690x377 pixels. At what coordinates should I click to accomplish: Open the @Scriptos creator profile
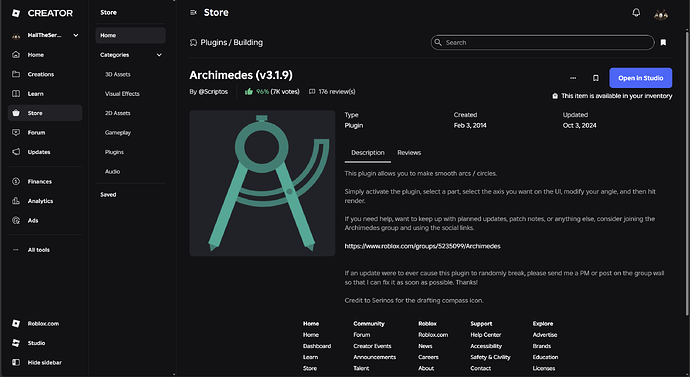tap(213, 92)
